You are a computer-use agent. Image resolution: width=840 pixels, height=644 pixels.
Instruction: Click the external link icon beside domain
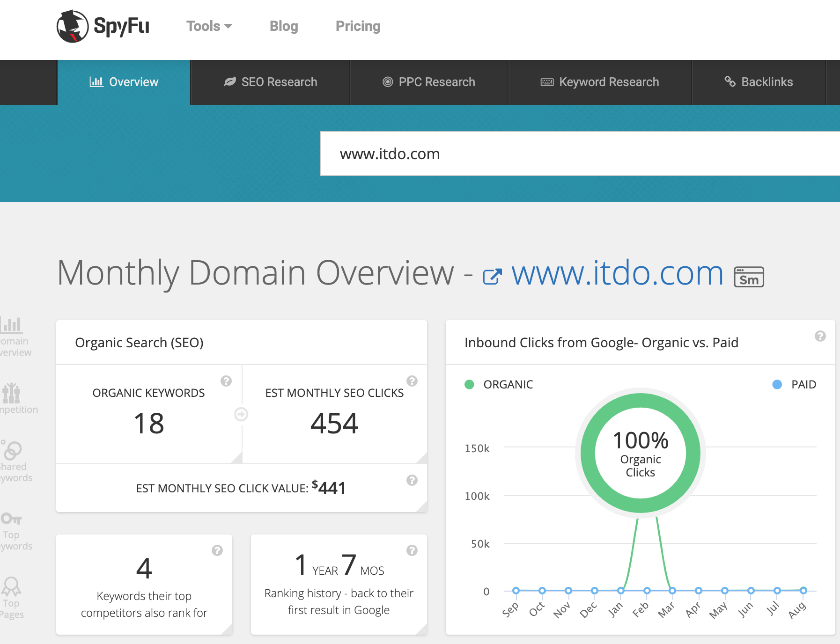[x=493, y=276]
